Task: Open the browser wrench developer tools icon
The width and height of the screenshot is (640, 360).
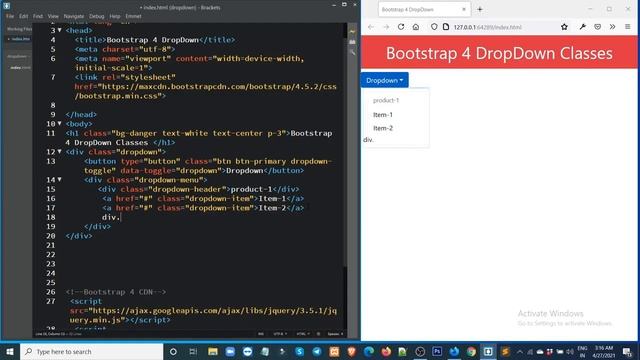Action: (582, 27)
